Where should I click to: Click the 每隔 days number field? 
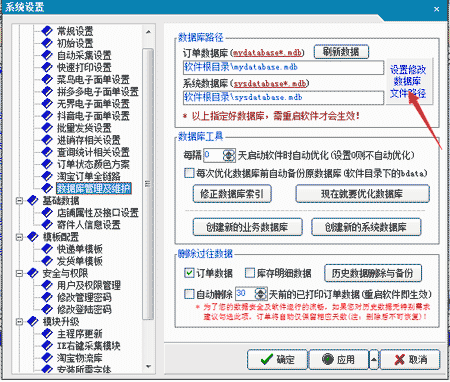click(x=213, y=155)
